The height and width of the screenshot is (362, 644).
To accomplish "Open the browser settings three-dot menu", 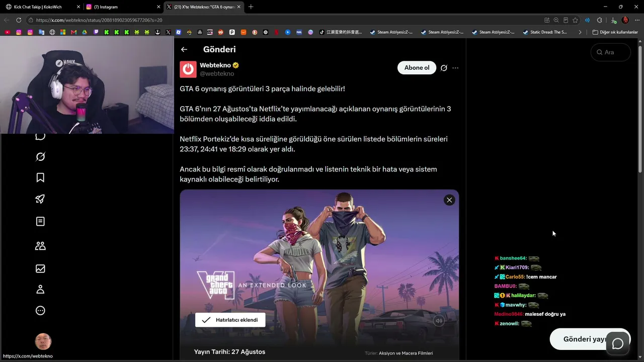I will [637, 20].
